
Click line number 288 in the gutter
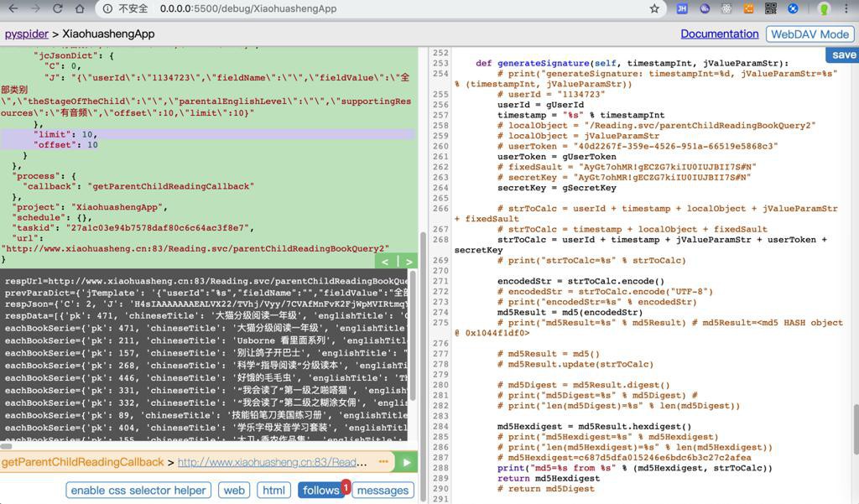tap(440, 468)
